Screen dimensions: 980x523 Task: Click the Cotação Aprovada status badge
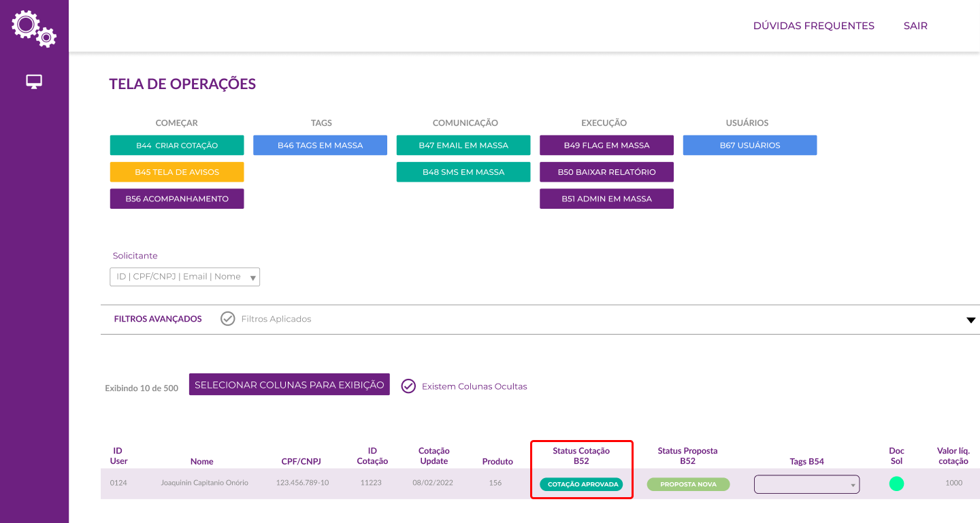[581, 484]
